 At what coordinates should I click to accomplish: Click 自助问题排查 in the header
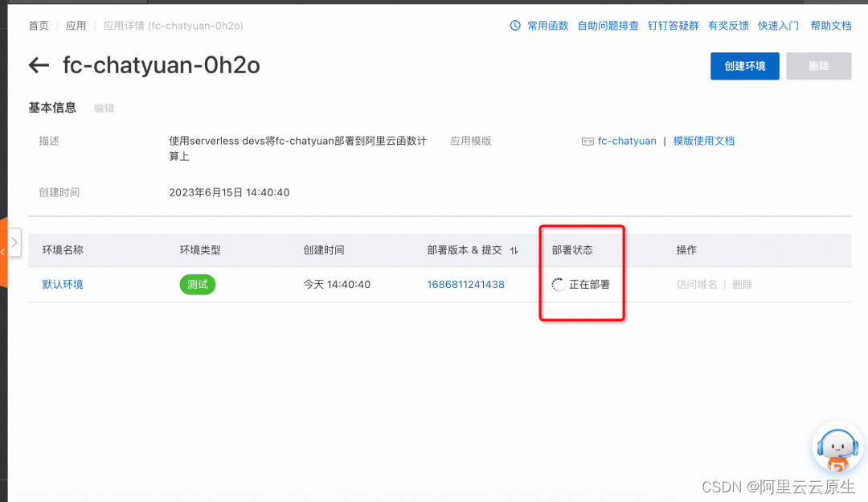pos(607,25)
